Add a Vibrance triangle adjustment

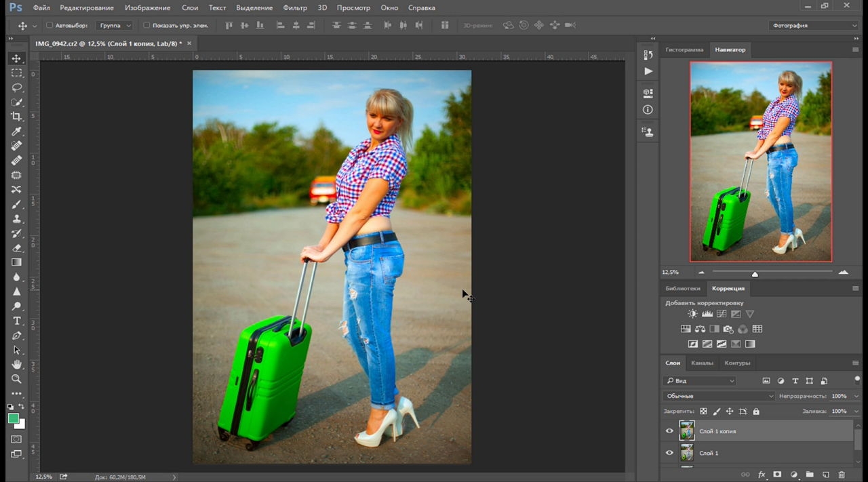tap(750, 314)
